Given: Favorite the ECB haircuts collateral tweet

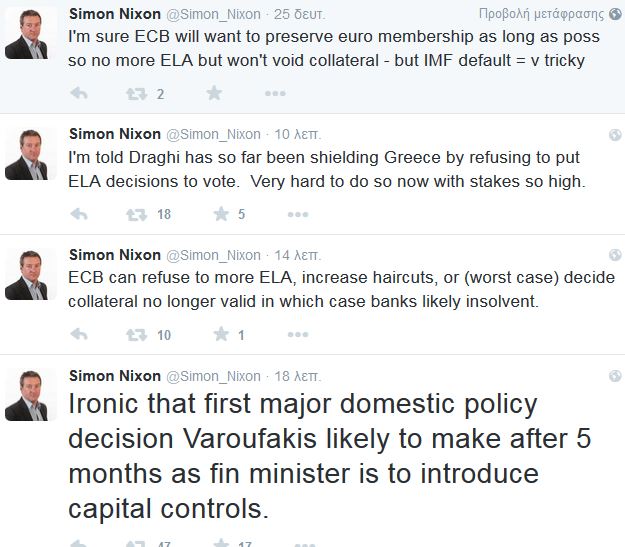Looking at the screenshot, I should (221, 335).
